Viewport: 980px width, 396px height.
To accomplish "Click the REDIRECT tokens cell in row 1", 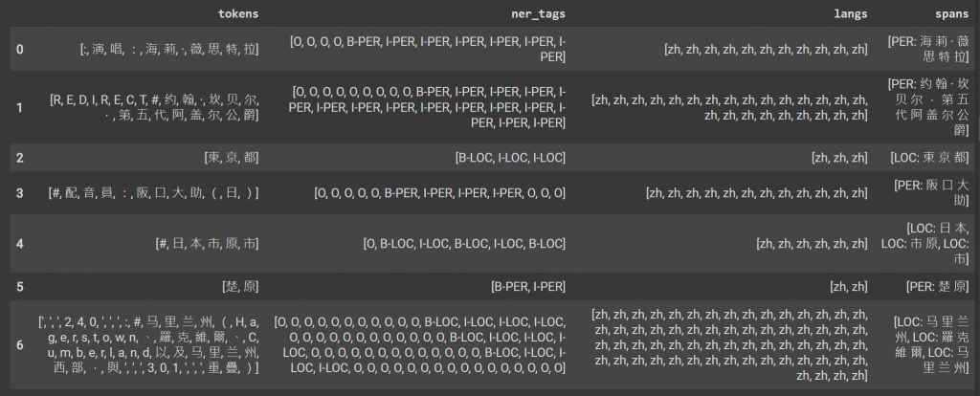I will 154,107.
